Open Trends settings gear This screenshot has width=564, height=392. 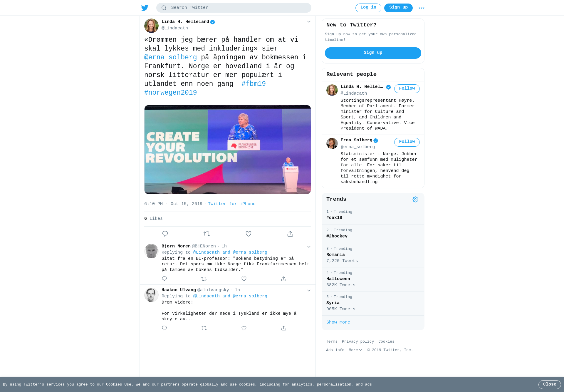click(x=415, y=200)
